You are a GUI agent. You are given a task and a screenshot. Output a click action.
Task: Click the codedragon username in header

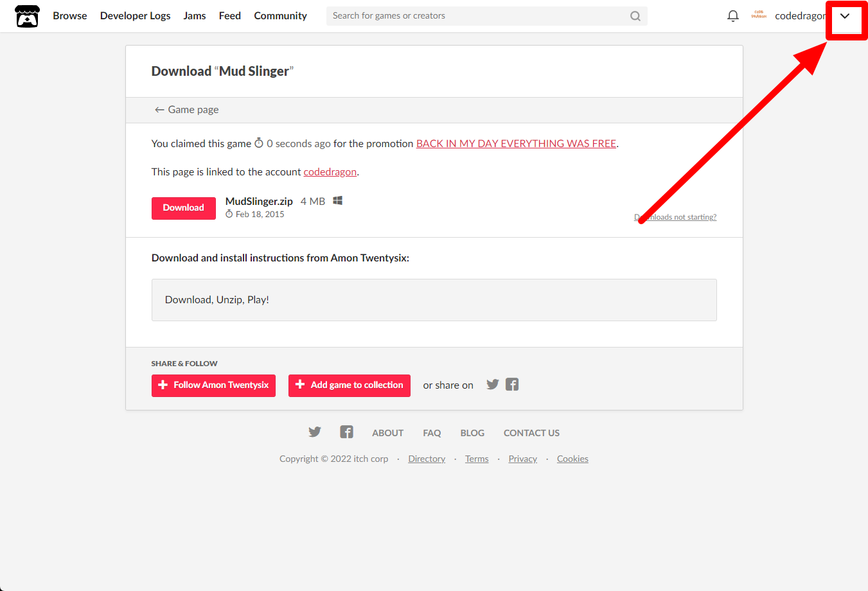(800, 16)
